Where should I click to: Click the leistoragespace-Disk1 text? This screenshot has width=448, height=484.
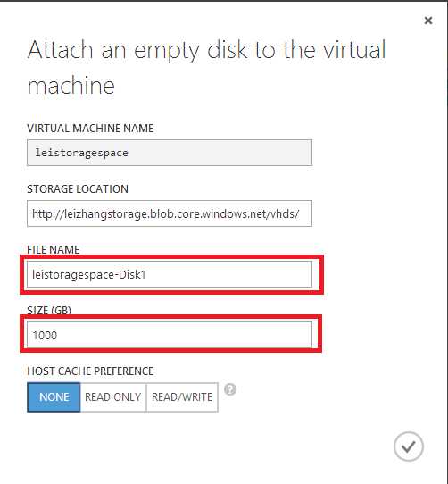pyautogui.click(x=89, y=274)
